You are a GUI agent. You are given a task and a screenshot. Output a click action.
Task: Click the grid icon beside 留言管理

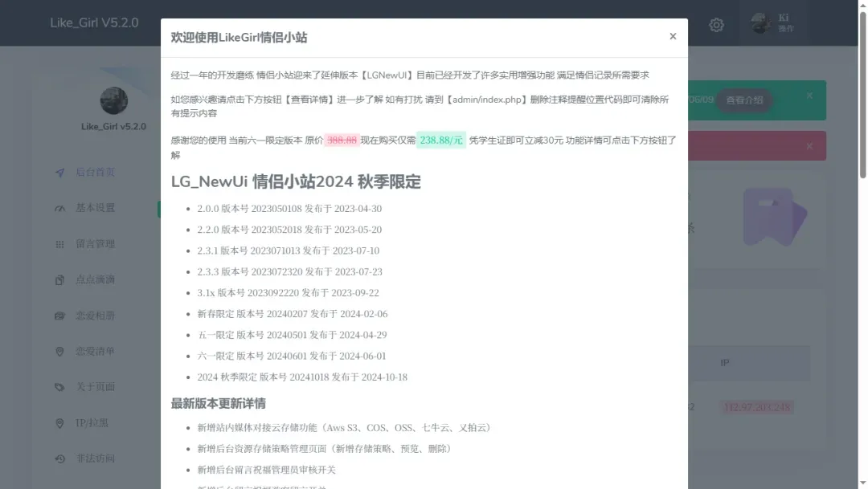pos(60,244)
